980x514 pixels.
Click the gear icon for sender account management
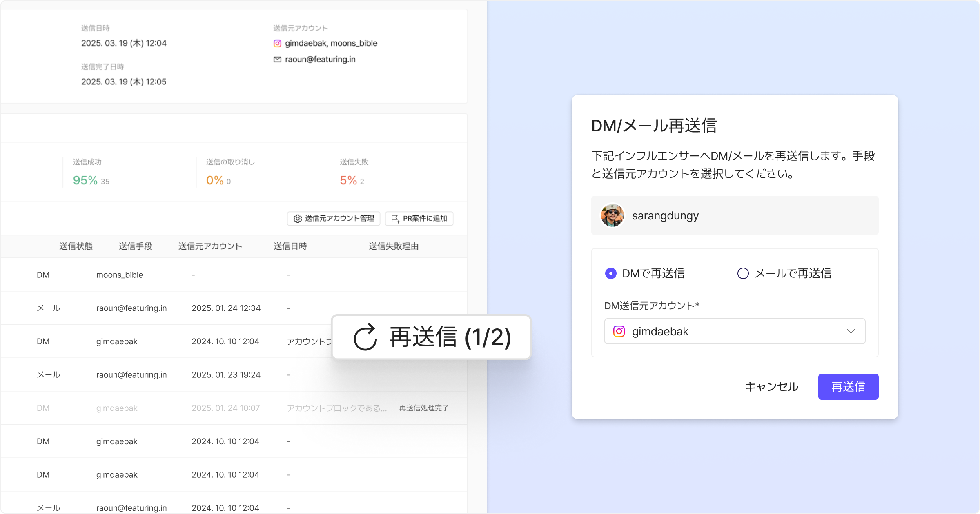click(x=298, y=219)
